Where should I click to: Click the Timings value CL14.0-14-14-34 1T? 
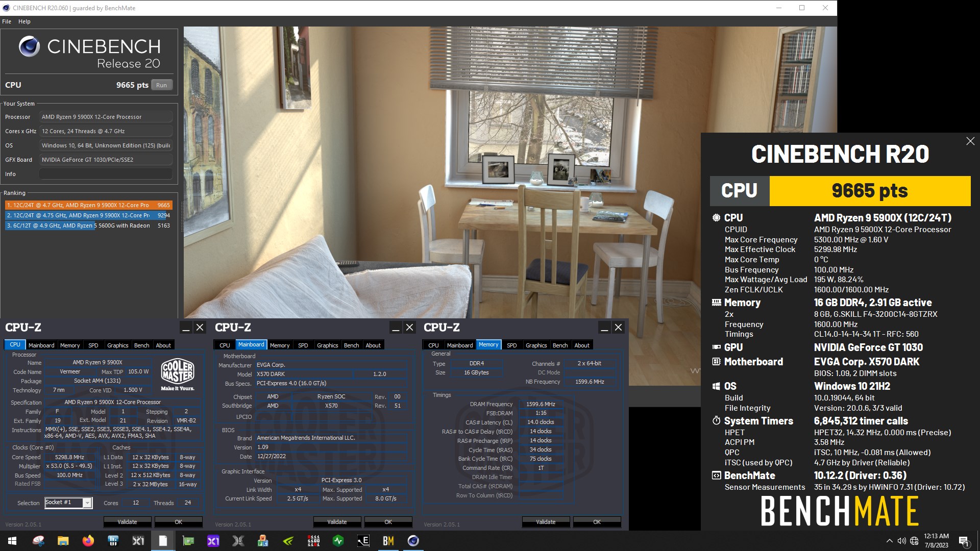[866, 334]
